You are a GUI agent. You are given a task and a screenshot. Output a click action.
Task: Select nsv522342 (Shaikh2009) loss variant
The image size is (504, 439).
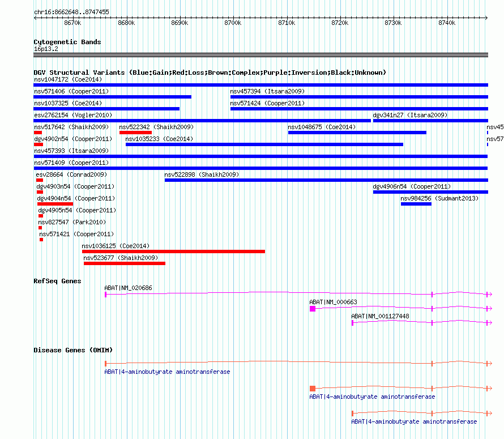(x=135, y=133)
